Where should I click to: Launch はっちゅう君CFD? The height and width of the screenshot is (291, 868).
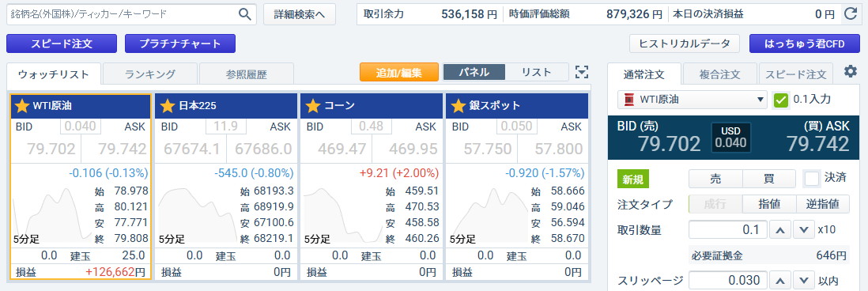(804, 43)
